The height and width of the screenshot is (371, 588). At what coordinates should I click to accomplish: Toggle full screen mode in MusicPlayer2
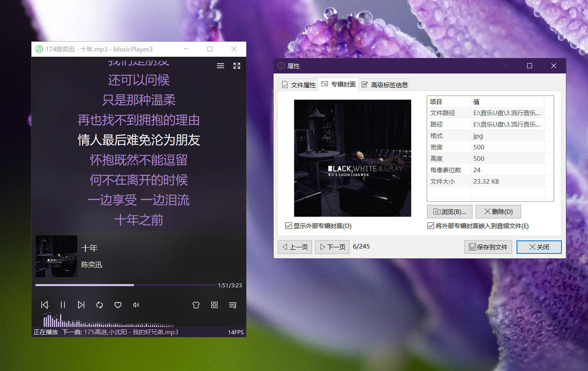(x=237, y=66)
